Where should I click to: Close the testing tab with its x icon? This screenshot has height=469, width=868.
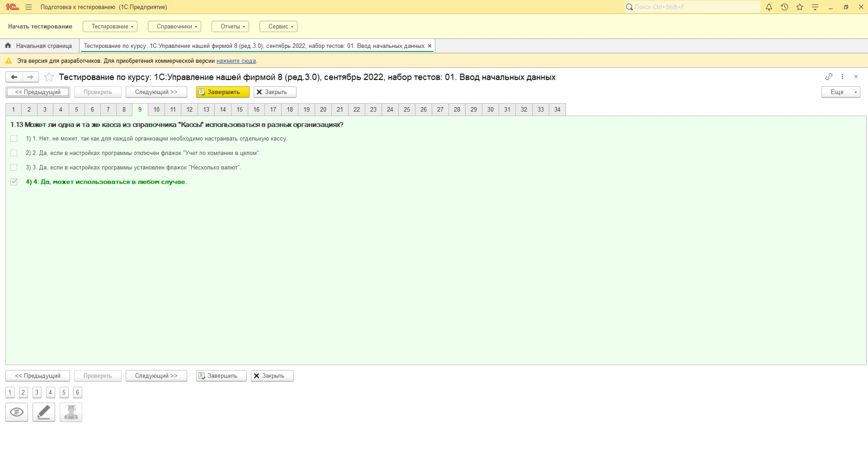point(429,46)
